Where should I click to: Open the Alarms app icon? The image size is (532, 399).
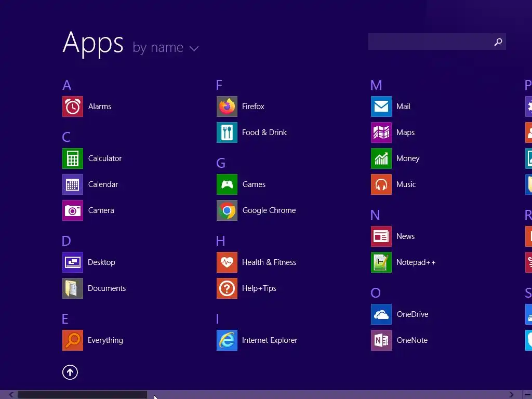click(x=73, y=107)
